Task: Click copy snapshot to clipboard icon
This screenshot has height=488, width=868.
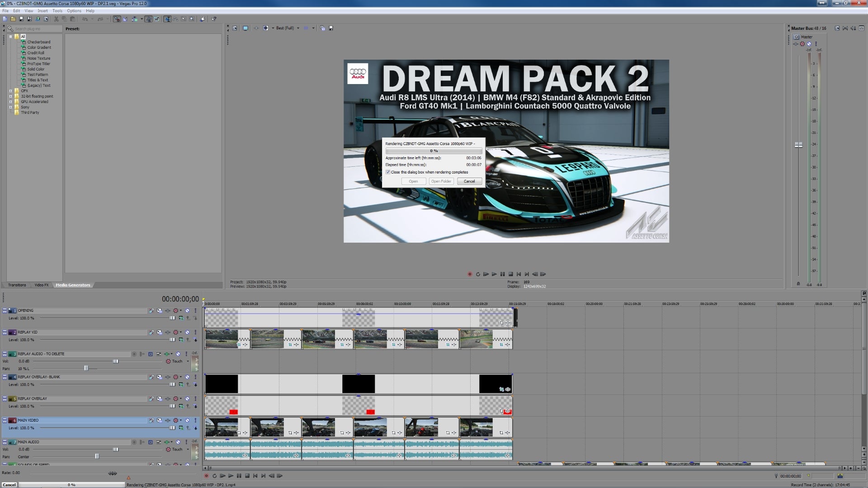Action: (x=322, y=28)
